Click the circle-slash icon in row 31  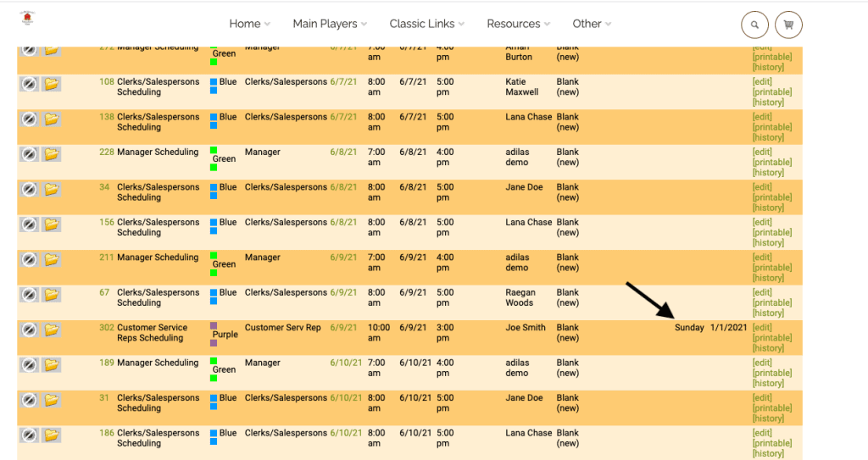click(30, 400)
